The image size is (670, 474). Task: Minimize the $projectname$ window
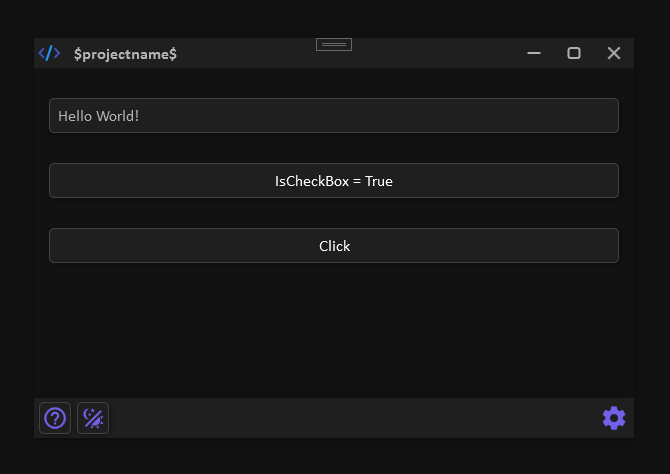(534, 53)
